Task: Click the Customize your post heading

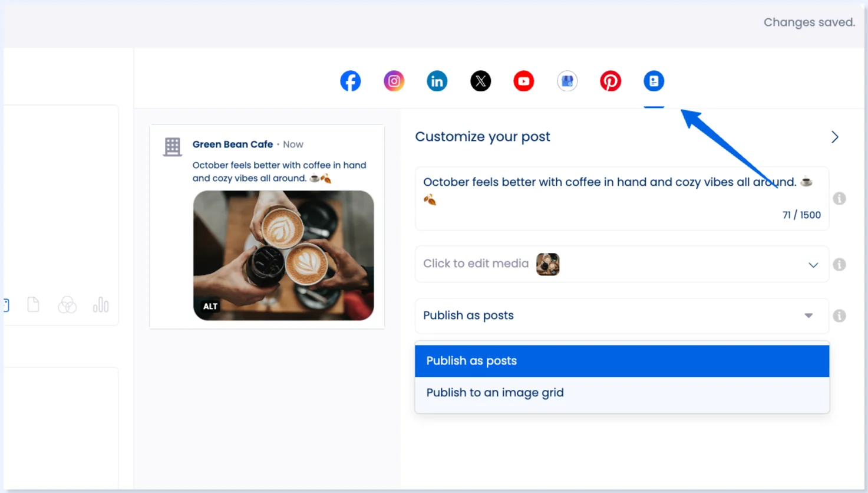Action: (483, 137)
